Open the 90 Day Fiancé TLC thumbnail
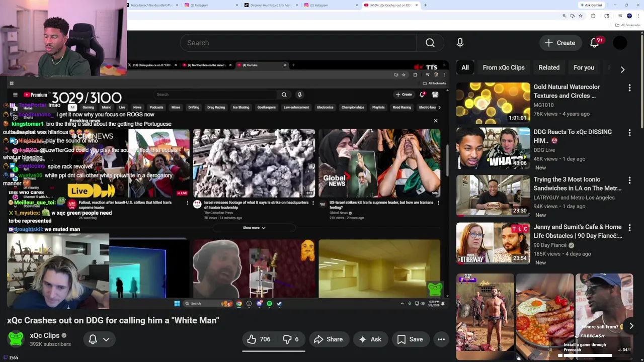The height and width of the screenshot is (362, 644). 493,243
